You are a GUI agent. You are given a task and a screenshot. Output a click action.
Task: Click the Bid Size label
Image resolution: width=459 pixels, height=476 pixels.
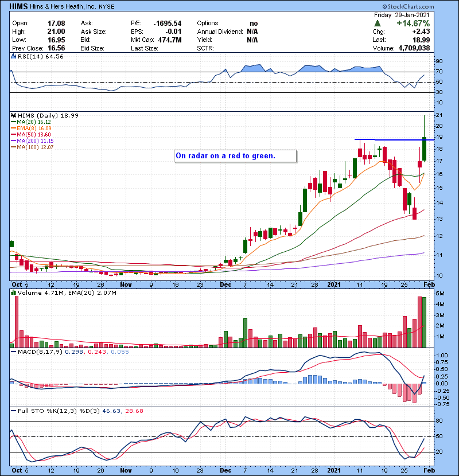click(x=92, y=48)
